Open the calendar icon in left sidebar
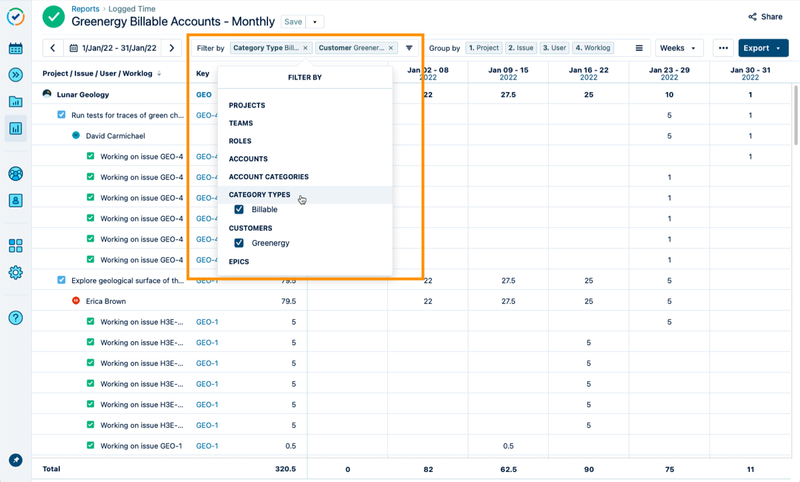 (15, 48)
